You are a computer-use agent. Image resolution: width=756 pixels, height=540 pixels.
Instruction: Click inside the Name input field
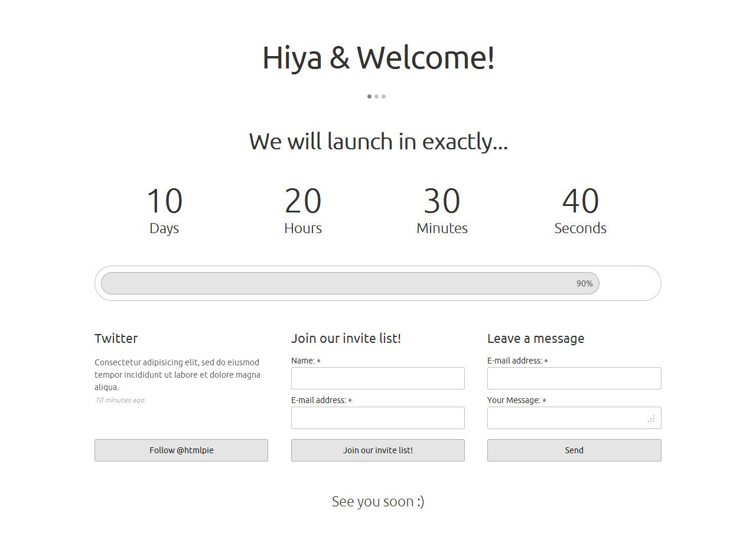[377, 378]
